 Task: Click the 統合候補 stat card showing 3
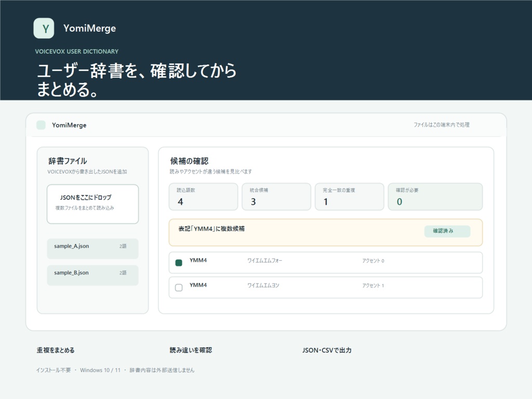276,197
